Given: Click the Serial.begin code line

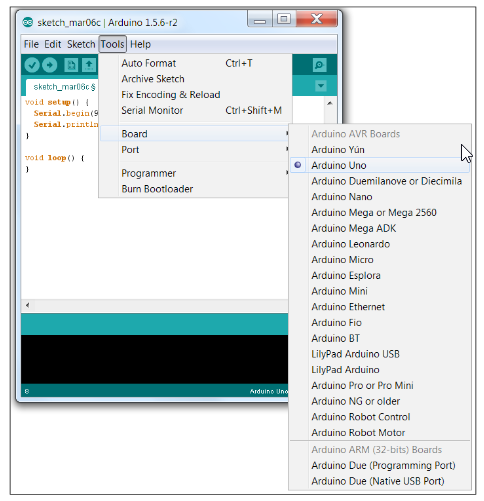Looking at the screenshot, I should [66, 113].
